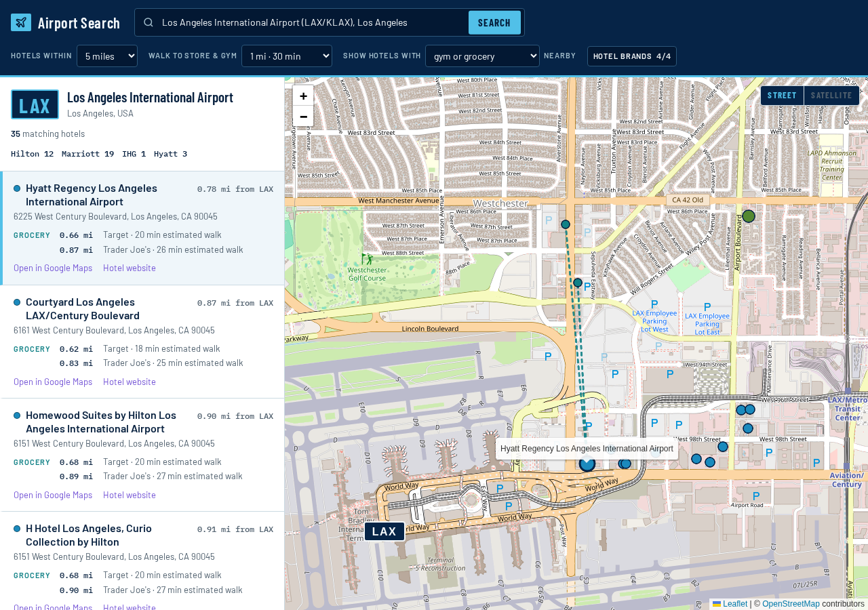Switch map to Satellite view
868x610 pixels.
tap(831, 96)
